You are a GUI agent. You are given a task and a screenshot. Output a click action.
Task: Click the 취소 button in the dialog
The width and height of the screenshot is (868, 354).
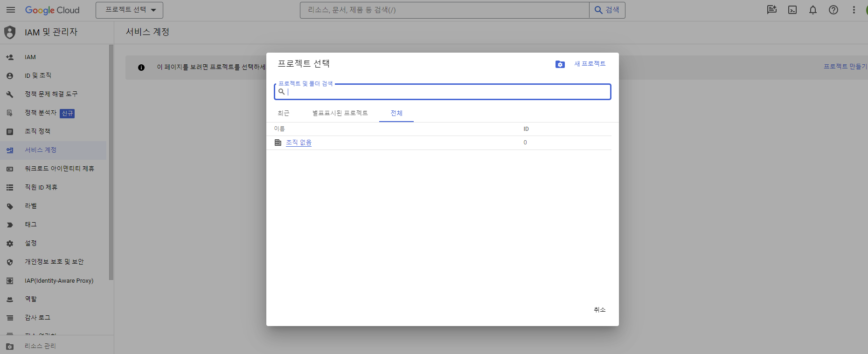(599, 310)
